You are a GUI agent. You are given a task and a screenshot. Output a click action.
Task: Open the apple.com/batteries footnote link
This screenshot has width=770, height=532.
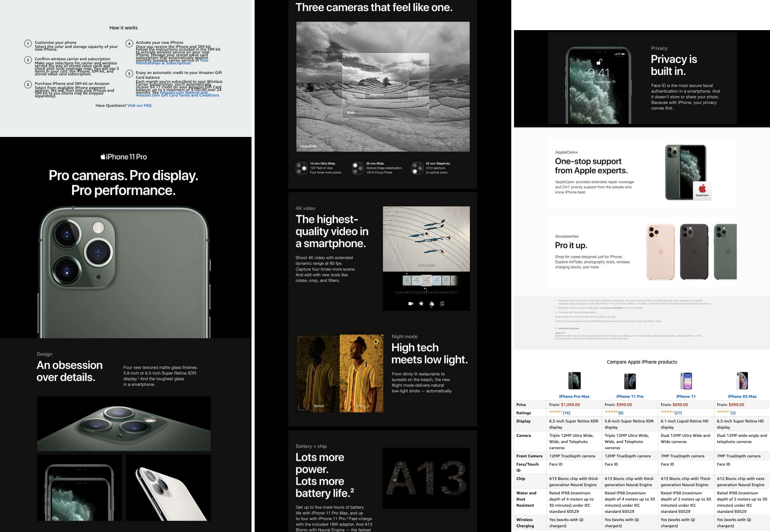[x=613, y=308]
